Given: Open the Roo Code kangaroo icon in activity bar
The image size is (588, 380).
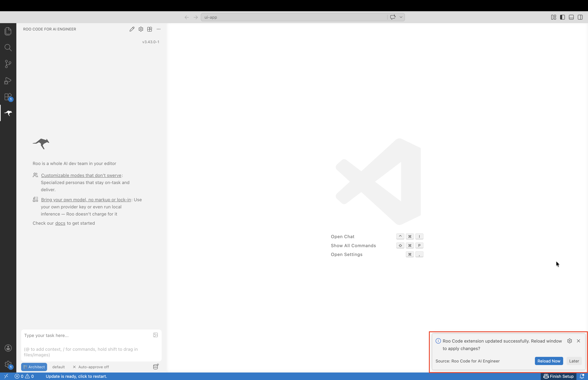Looking at the screenshot, I should point(8,113).
